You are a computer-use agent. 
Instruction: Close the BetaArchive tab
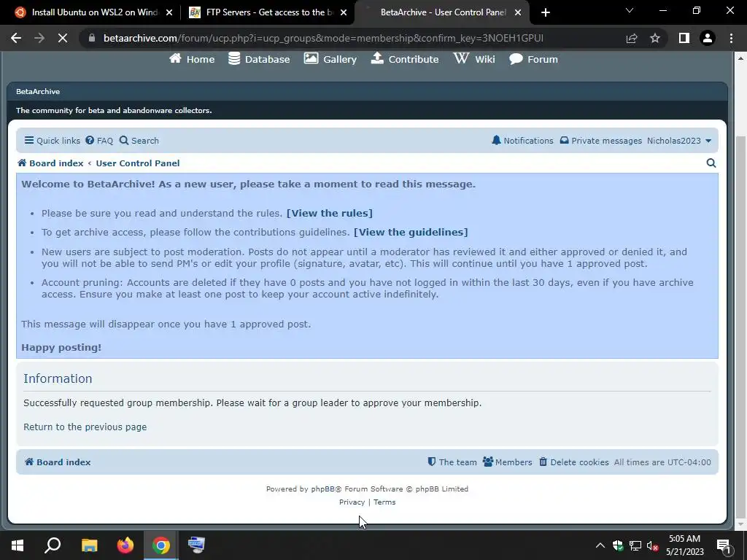[x=518, y=12]
